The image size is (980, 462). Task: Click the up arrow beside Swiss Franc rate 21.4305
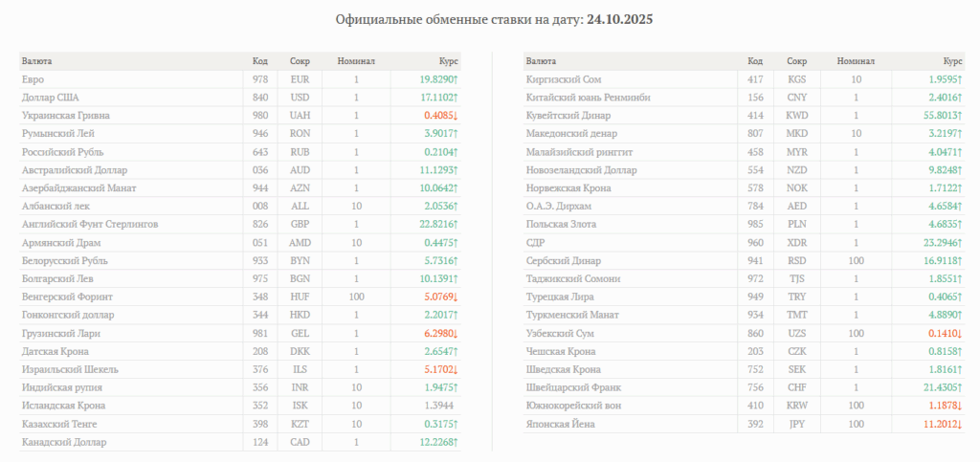(959, 387)
